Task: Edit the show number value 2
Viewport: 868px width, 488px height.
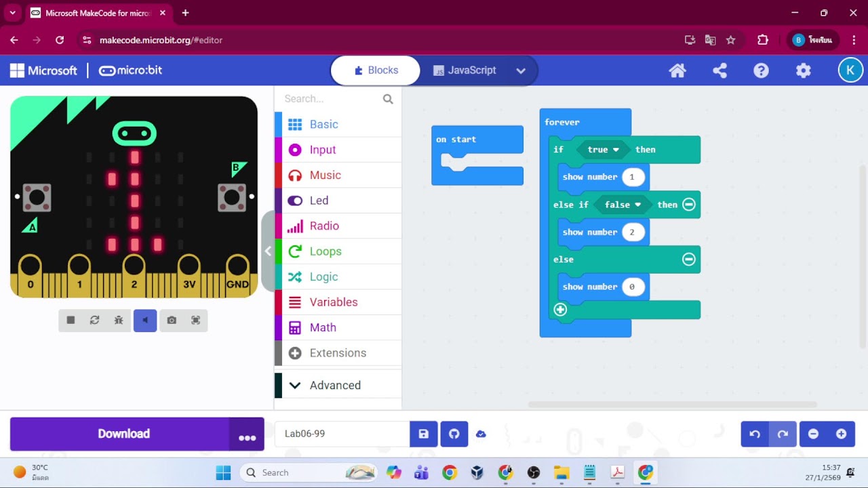Action: click(632, 232)
